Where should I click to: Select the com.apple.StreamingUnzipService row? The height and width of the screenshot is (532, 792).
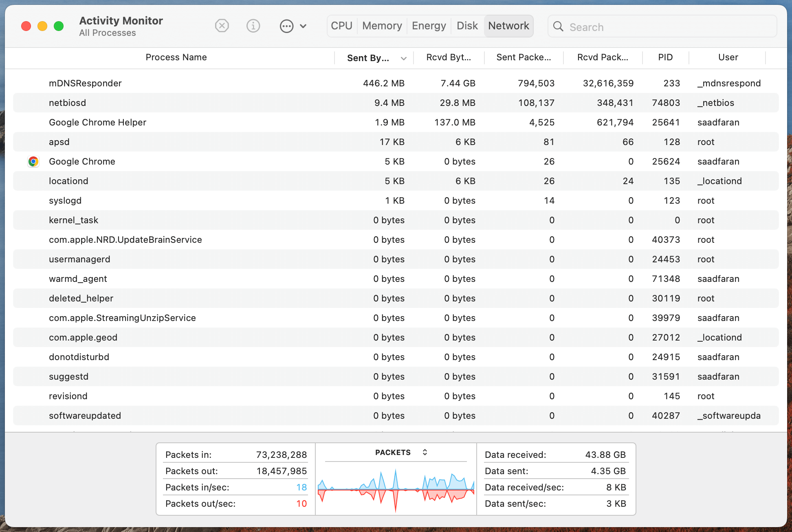396,318
